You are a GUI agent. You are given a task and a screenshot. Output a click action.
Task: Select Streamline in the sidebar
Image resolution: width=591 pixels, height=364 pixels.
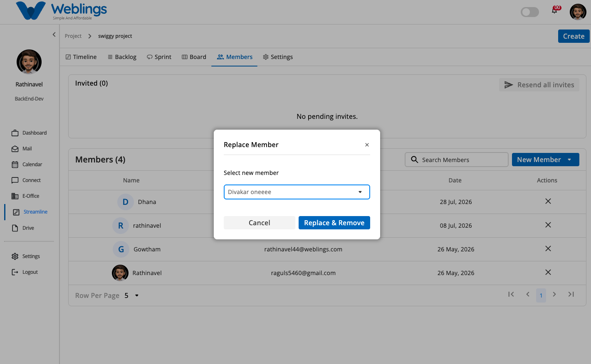click(x=30, y=212)
